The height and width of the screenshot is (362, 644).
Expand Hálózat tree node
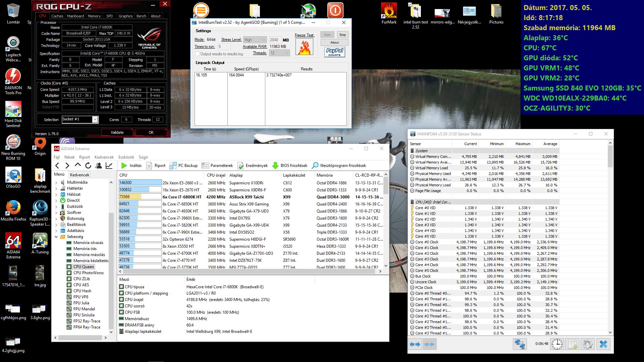[56, 195]
